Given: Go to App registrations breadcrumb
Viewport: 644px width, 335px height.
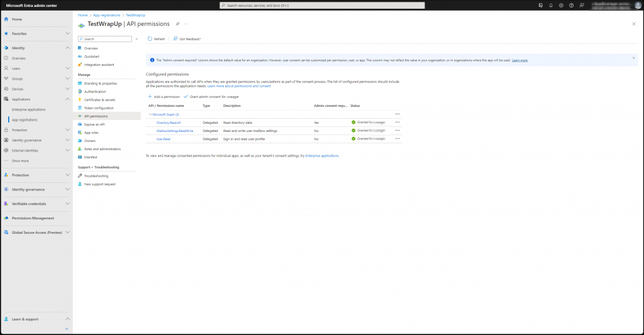Looking at the screenshot, I should coord(106,15).
